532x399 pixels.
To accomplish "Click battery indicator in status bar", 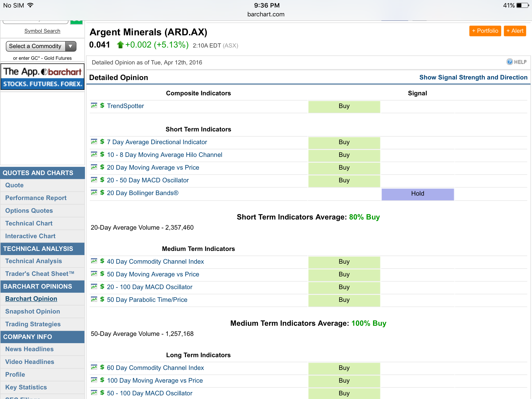I will (523, 5).
